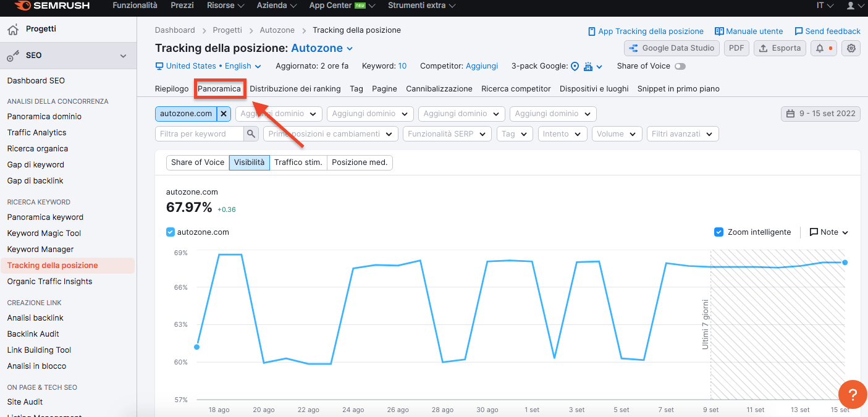
Task: Disable the Zoom intelligente checkbox
Action: click(718, 232)
